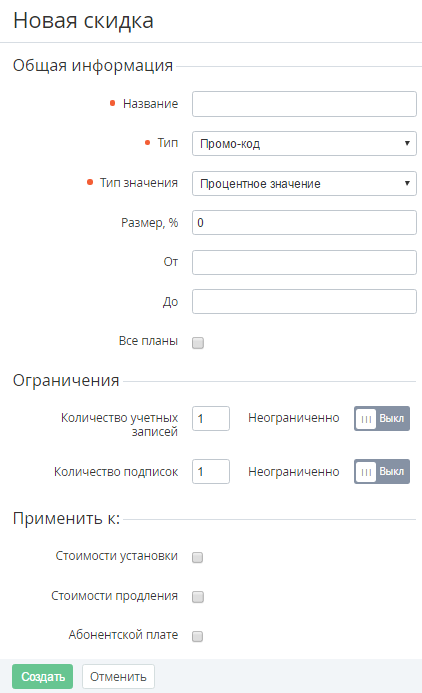Viewport: 422px width, 693px height.
Task: Click the Ограничения section heading
Action: (66, 380)
